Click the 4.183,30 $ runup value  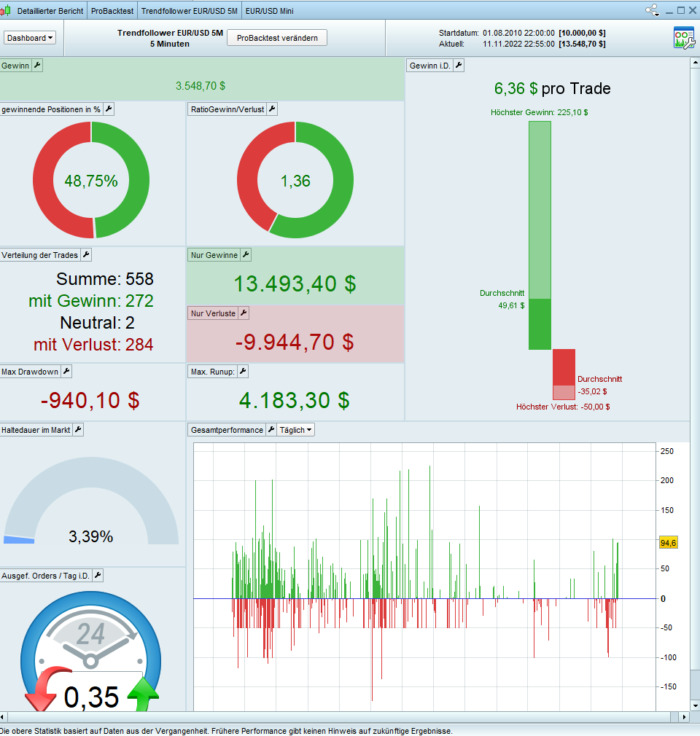pos(295,400)
